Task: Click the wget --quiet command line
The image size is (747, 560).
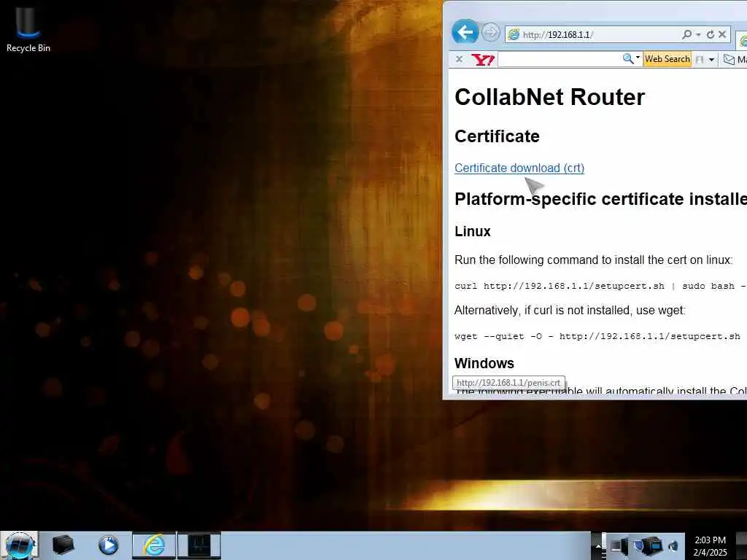Action: point(597,337)
